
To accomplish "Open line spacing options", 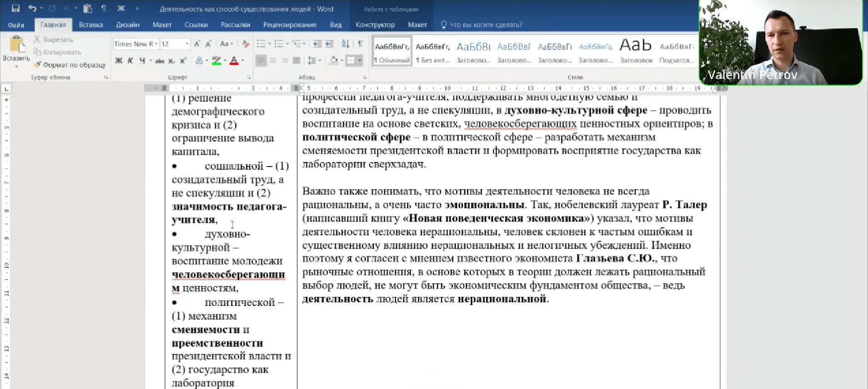I will pos(314,60).
